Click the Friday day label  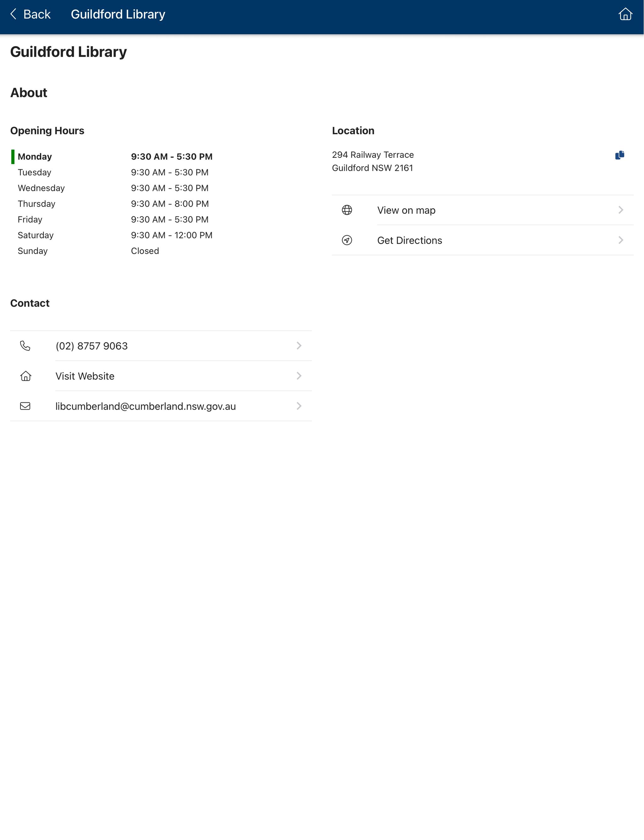click(x=30, y=219)
